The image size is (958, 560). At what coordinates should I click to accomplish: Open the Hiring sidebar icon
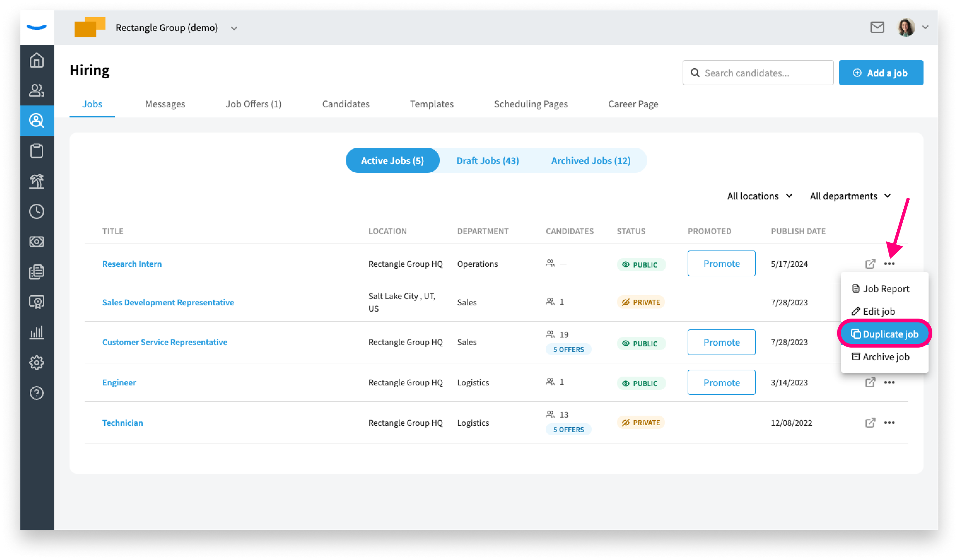(x=37, y=120)
